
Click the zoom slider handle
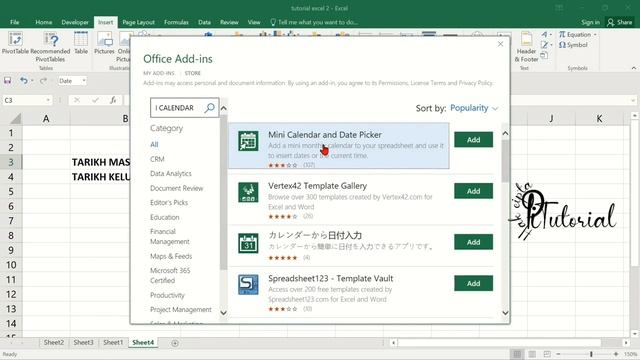(x=591, y=354)
